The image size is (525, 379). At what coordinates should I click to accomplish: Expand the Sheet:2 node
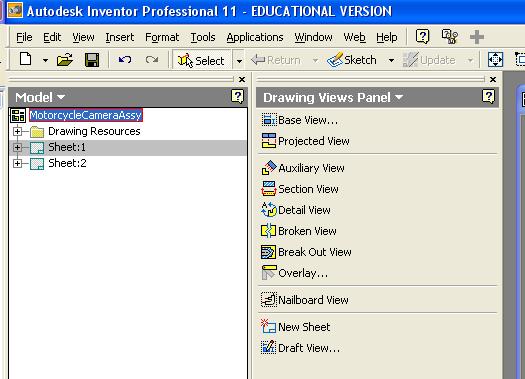(x=17, y=163)
